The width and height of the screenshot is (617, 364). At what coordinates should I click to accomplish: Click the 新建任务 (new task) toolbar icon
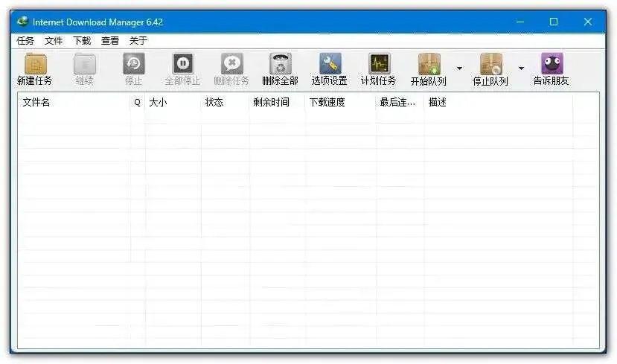(x=35, y=64)
